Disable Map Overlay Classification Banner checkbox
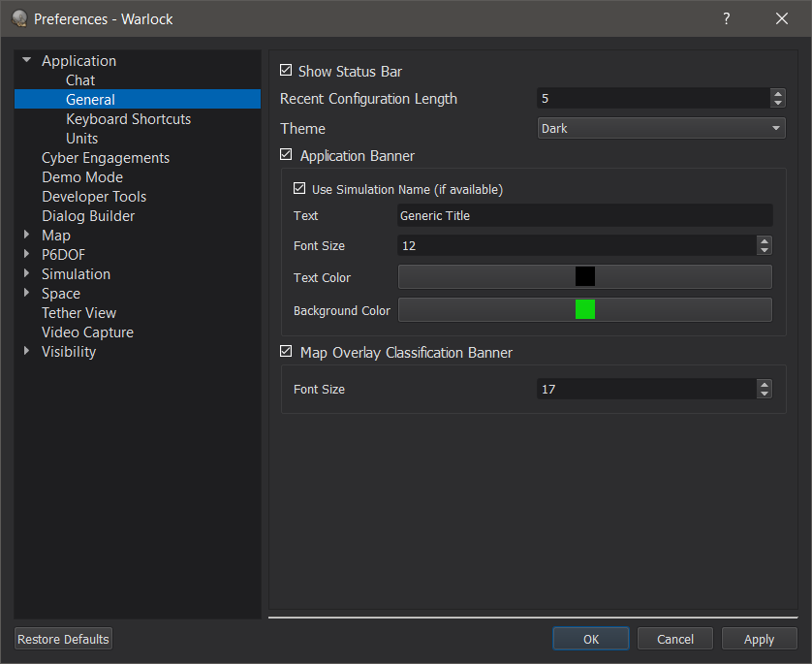This screenshot has height=664, width=812. (x=286, y=351)
